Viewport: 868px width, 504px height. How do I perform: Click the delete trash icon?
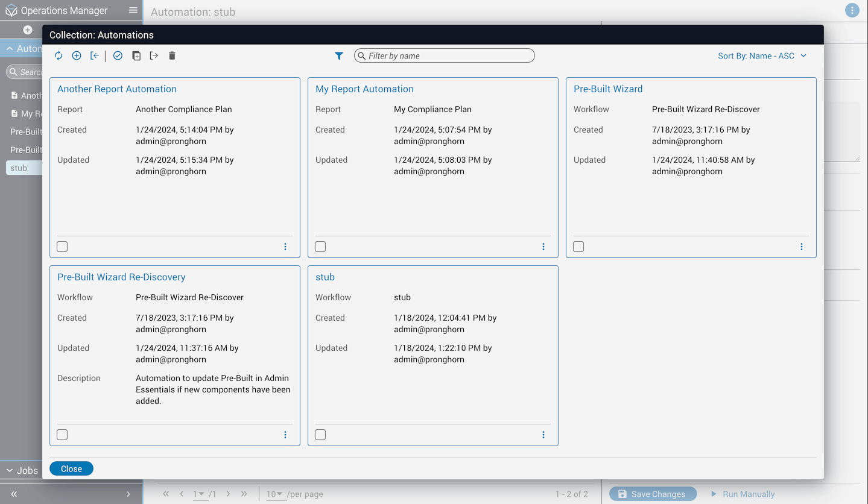click(x=172, y=55)
